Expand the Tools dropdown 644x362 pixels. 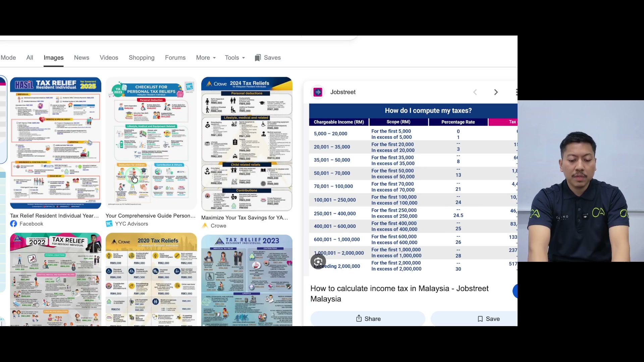(x=235, y=58)
